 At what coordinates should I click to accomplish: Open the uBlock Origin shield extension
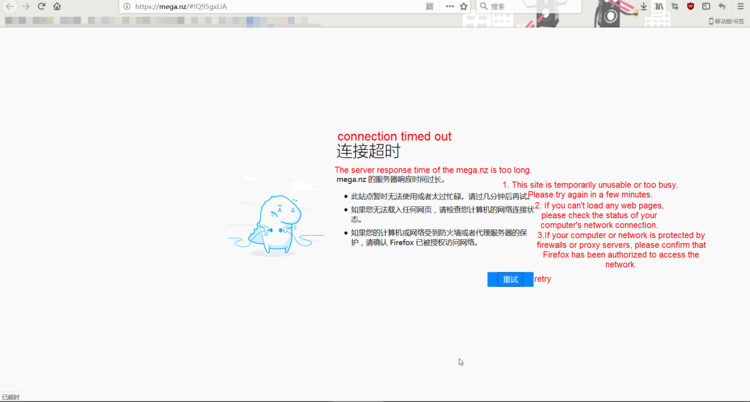pos(690,6)
